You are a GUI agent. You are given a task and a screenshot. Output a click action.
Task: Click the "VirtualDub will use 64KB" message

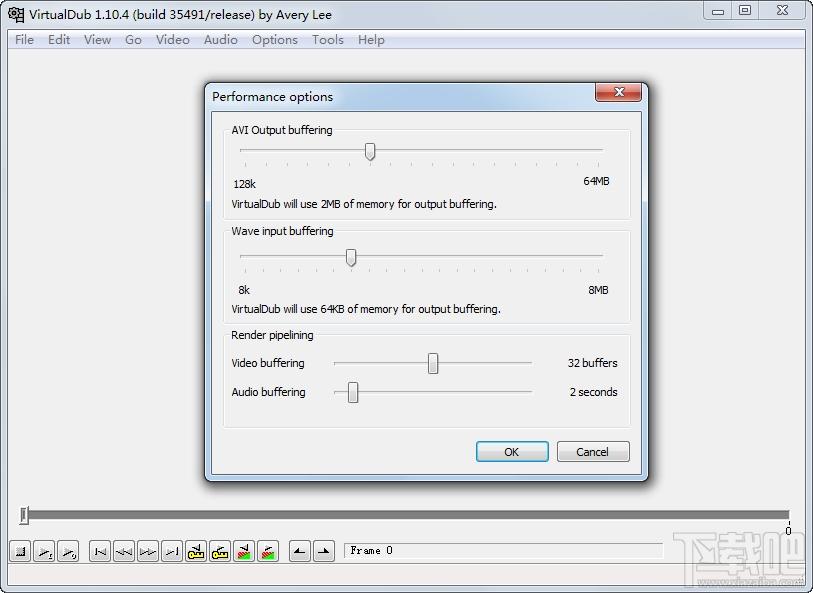(x=366, y=309)
